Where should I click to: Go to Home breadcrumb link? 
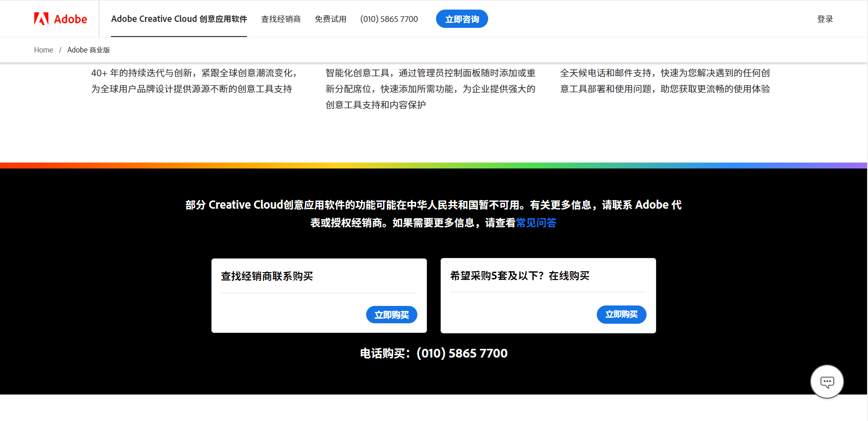[x=43, y=50]
